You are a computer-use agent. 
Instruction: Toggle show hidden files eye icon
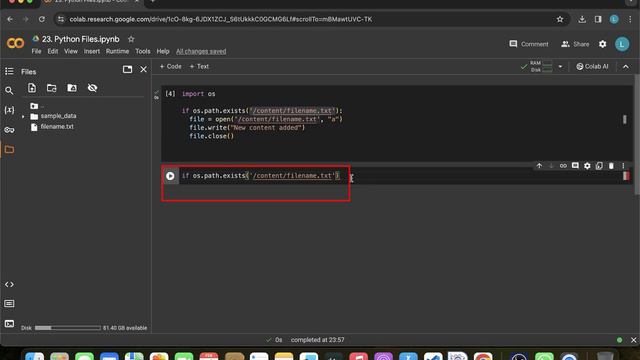click(x=92, y=88)
